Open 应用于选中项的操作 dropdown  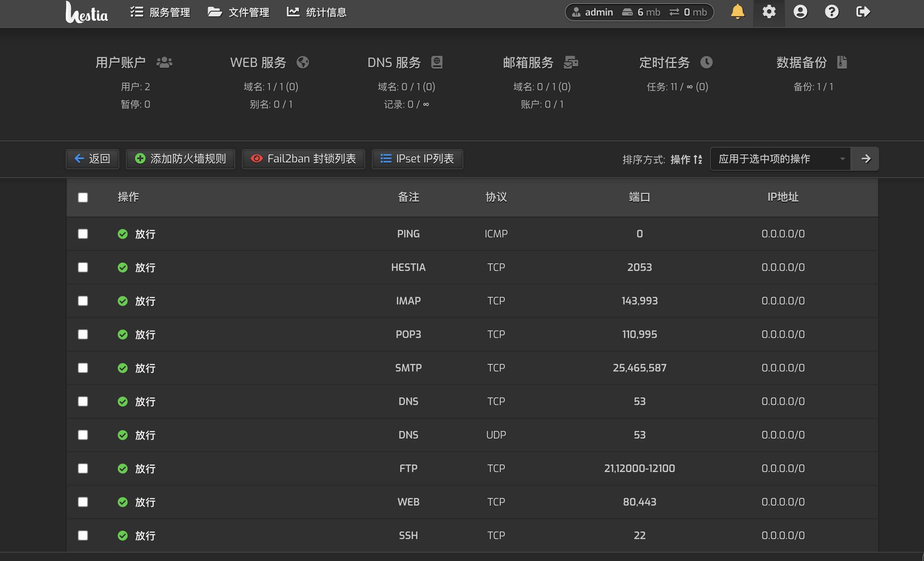pos(780,159)
